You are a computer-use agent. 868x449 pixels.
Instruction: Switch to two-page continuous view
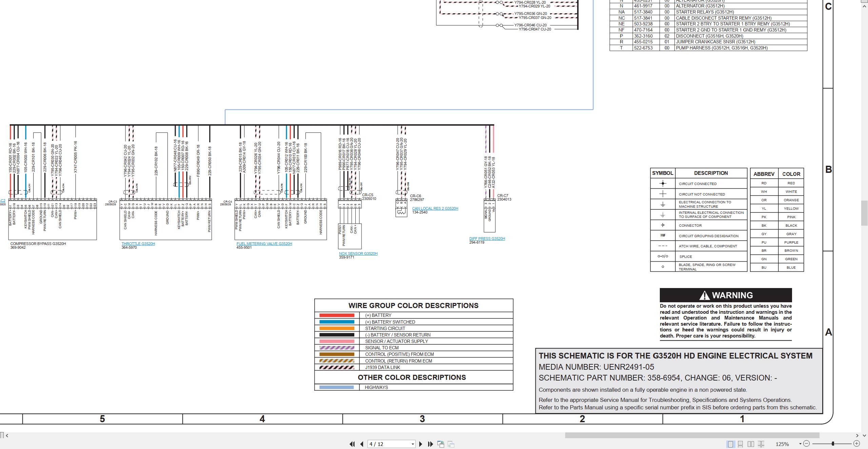pyautogui.click(x=761, y=444)
